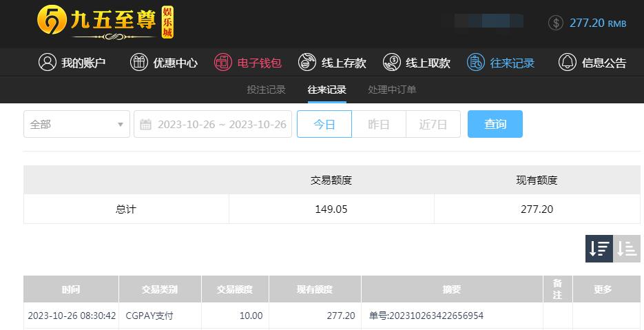
Task: Click the dollar balance icon in header
Action: 556,23
